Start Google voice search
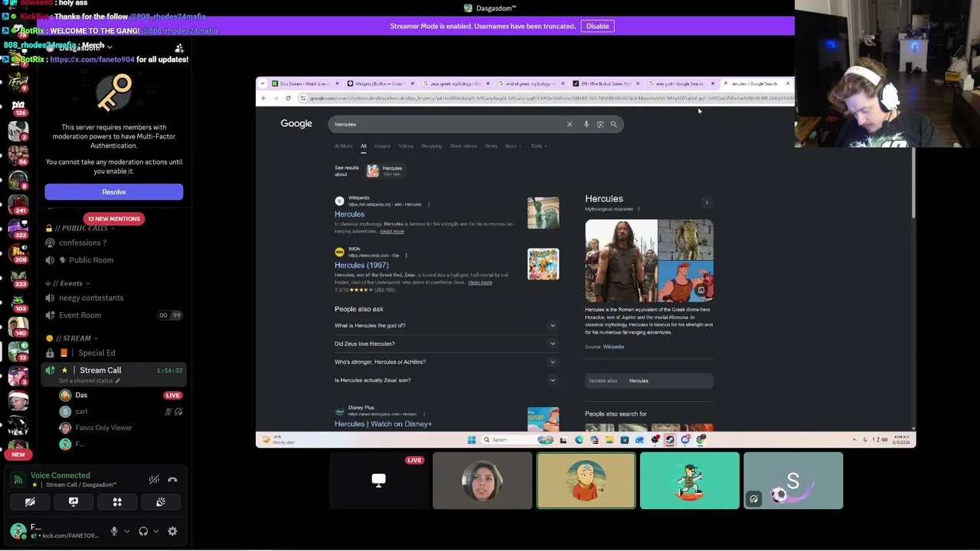 tap(586, 124)
